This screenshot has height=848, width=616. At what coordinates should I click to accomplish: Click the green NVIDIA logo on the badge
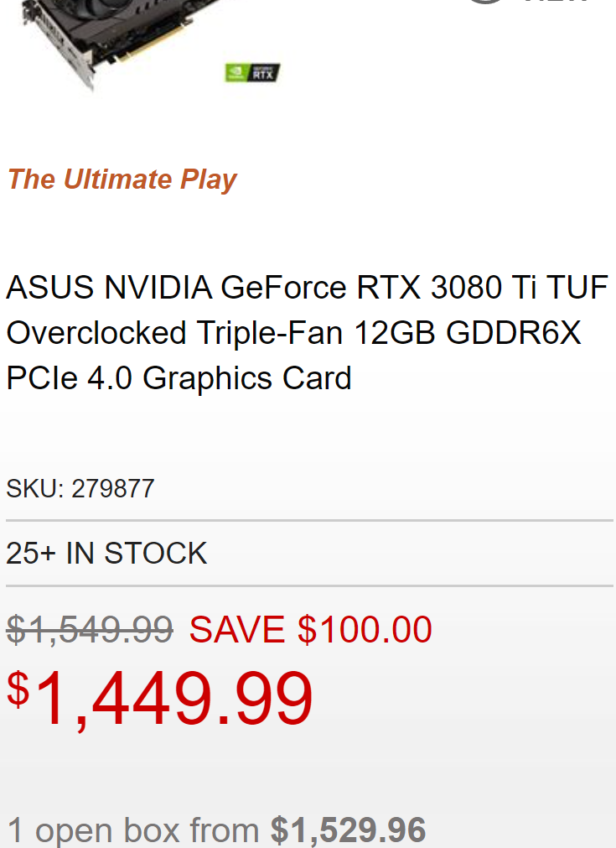[x=235, y=73]
